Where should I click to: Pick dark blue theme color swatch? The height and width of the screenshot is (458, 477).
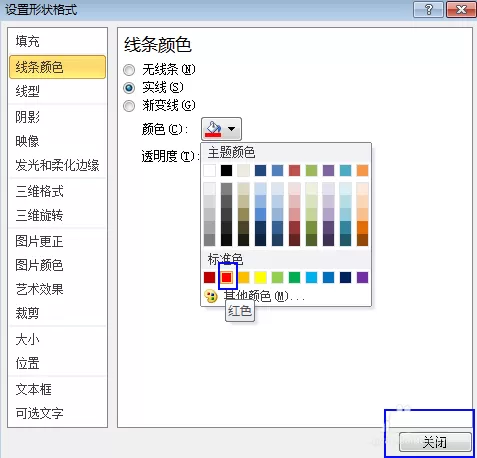pos(261,170)
